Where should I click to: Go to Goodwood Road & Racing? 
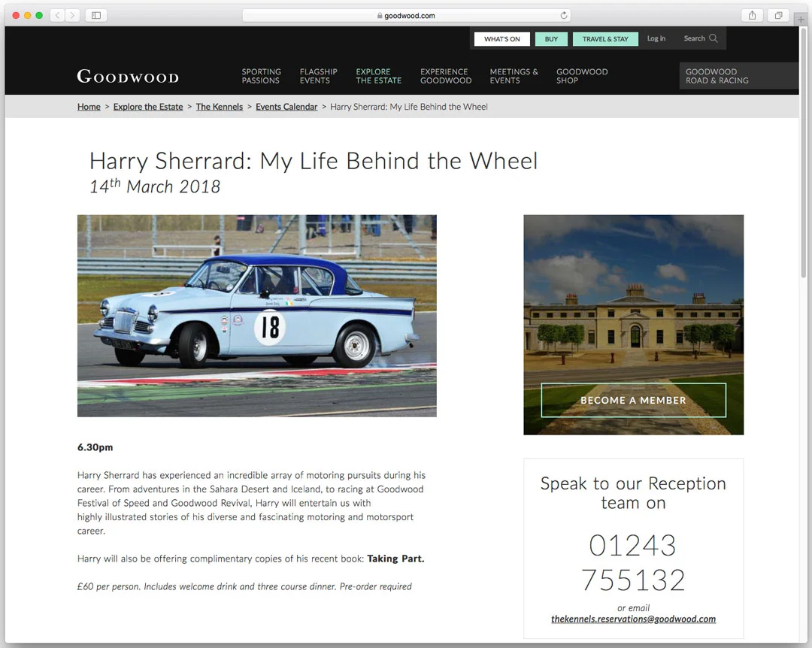[739, 76]
